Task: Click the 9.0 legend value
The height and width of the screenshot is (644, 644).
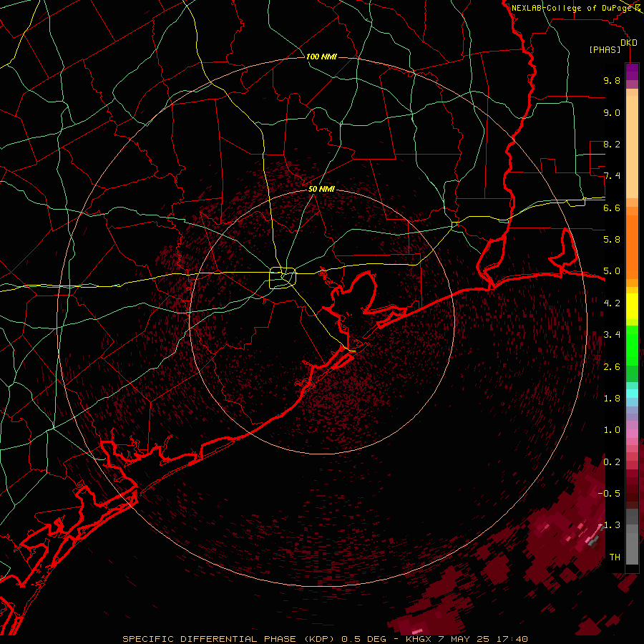Action: pyautogui.click(x=612, y=112)
